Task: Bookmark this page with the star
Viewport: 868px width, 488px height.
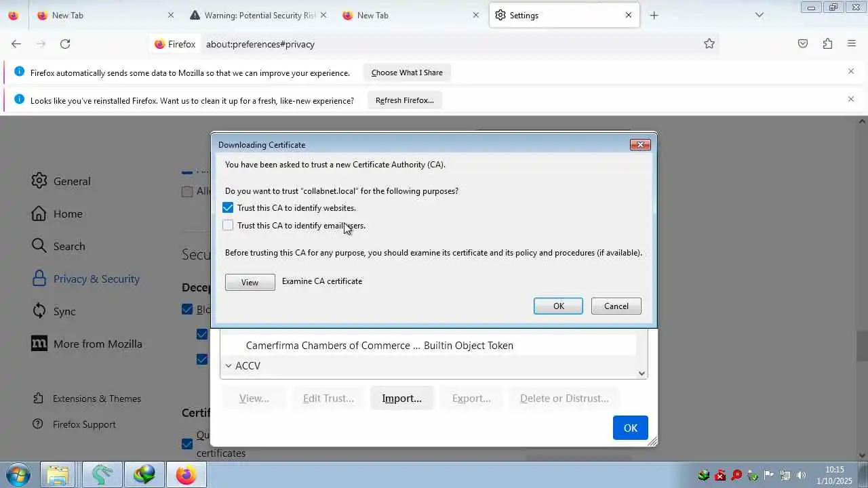Action: point(709,44)
